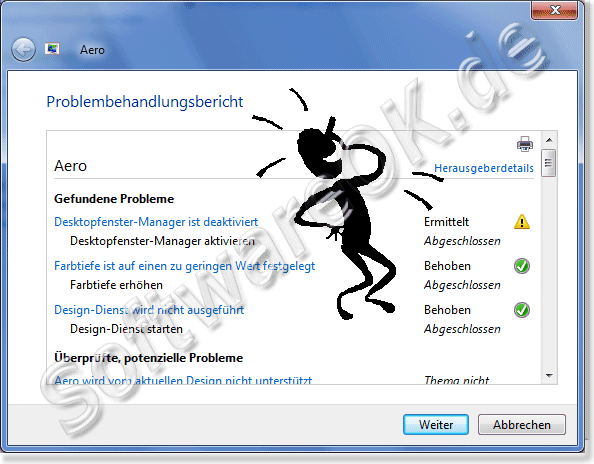
Task: Click the report scrollbar up arrow
Action: pyautogui.click(x=549, y=140)
